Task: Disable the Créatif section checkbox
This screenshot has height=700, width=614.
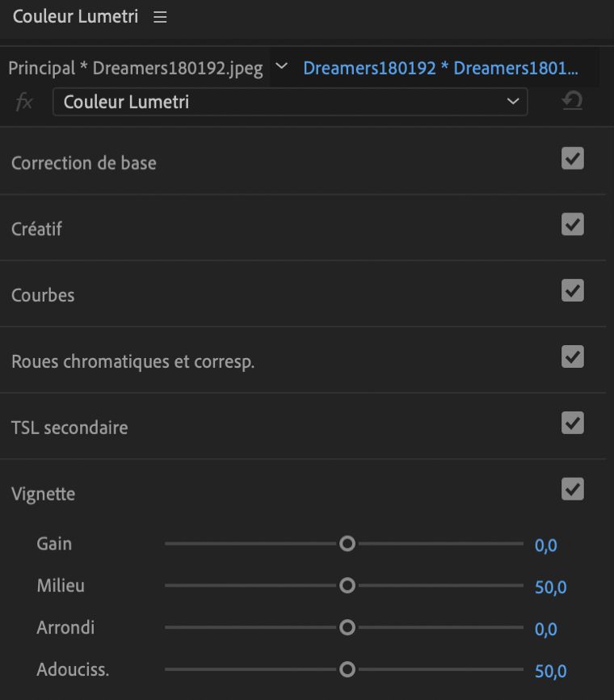Action: pos(572,225)
